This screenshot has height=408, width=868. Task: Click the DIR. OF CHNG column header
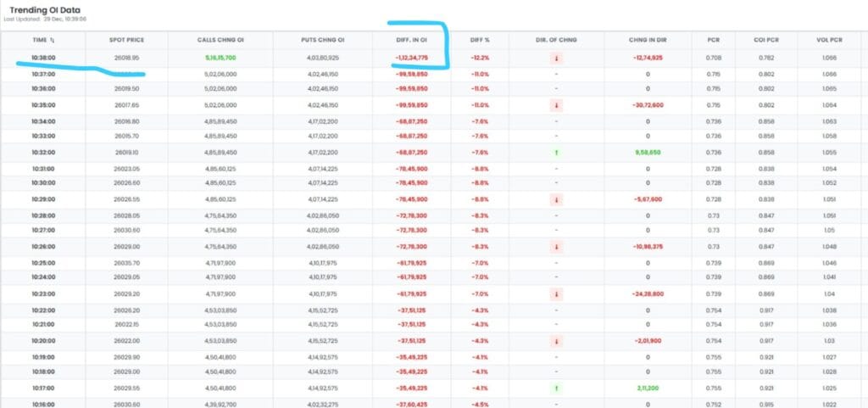(x=556, y=40)
